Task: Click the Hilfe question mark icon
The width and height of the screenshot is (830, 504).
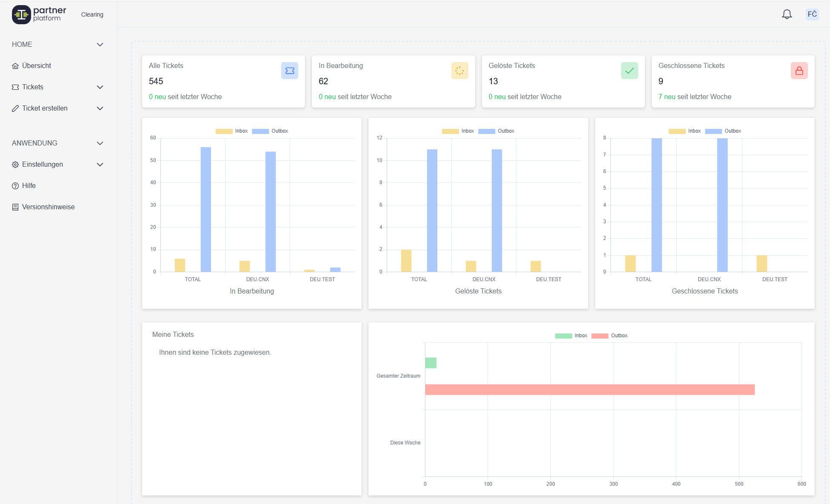Action: pos(15,186)
